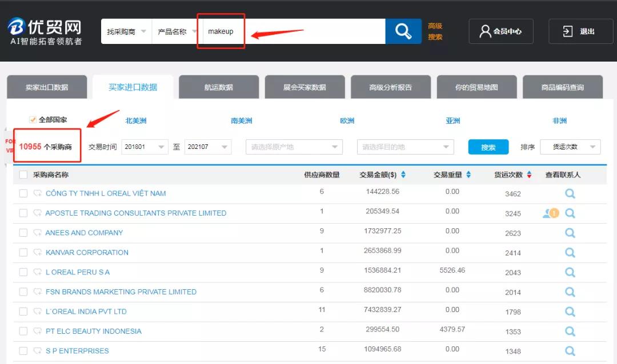Open the 会员中心 member center
The width and height of the screenshot is (617, 364).
point(501,31)
